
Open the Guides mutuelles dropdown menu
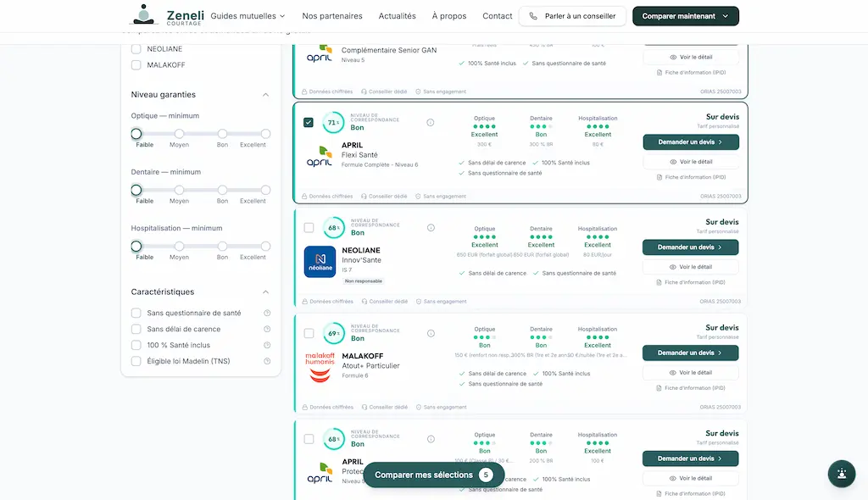tap(248, 16)
